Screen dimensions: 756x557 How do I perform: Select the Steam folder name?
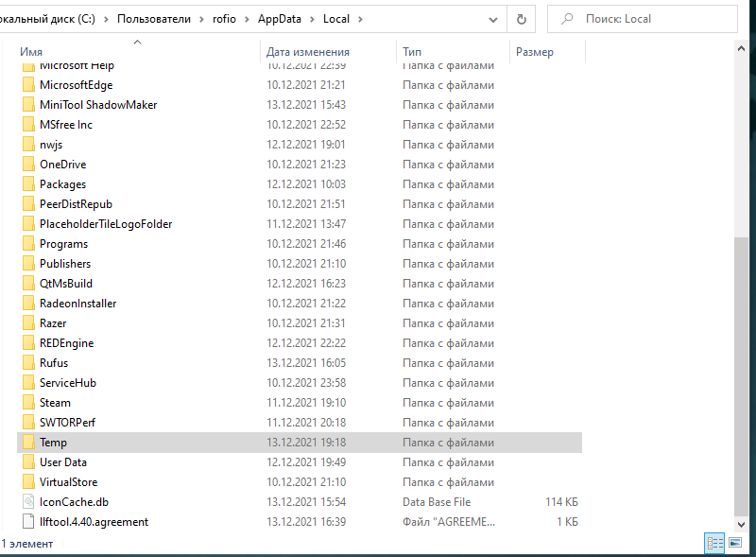click(55, 403)
